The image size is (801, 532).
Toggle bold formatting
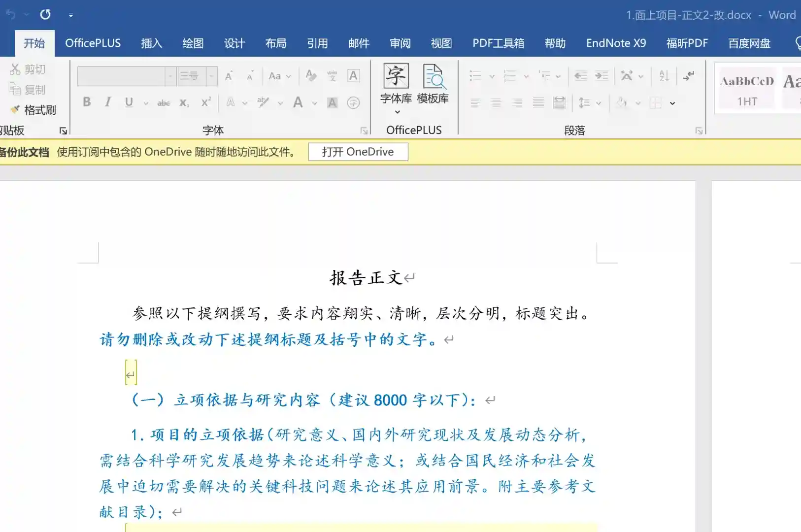point(87,102)
